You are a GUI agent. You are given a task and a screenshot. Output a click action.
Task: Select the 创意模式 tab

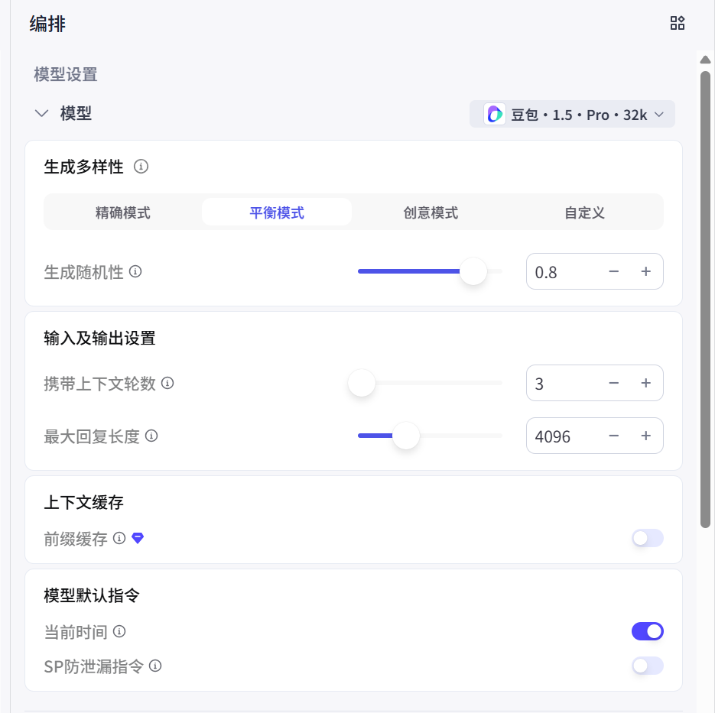click(431, 212)
